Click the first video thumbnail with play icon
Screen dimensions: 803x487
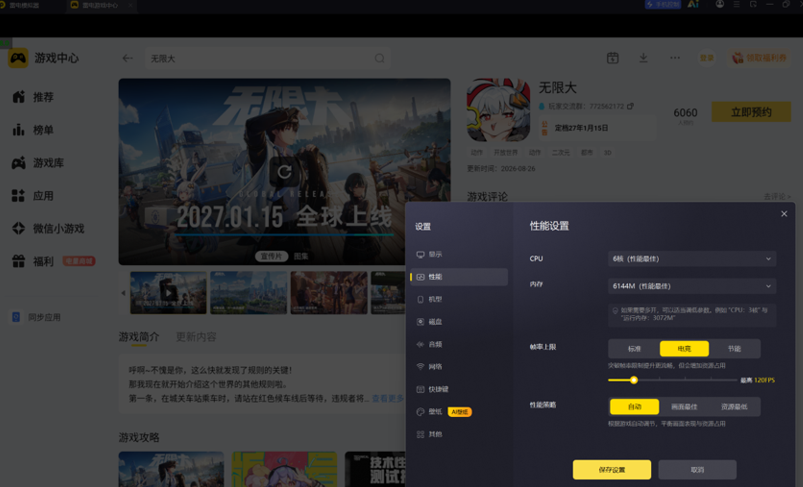tap(168, 292)
